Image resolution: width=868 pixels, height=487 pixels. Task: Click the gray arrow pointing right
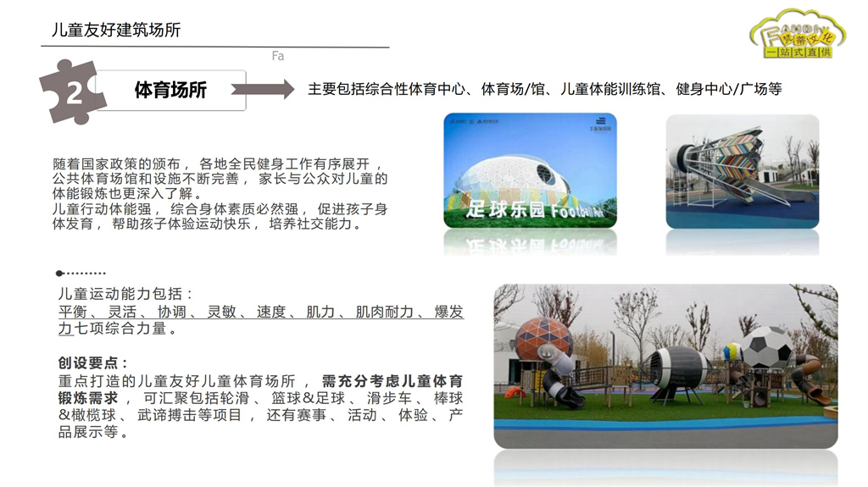coord(263,90)
